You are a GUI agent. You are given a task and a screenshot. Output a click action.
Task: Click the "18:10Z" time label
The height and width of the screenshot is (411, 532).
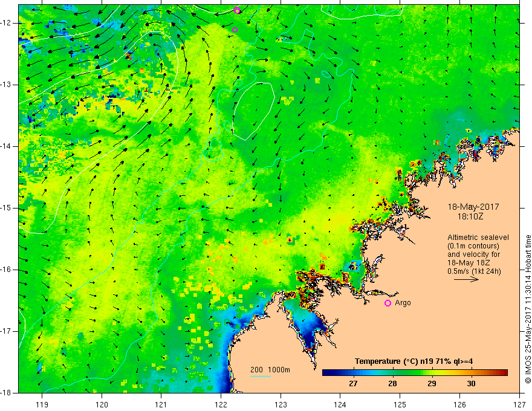click(x=470, y=216)
